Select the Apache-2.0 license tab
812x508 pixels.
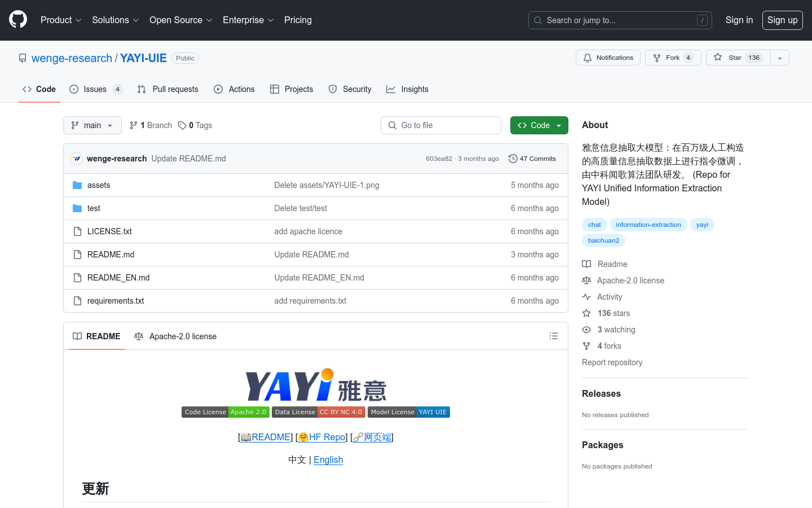tap(175, 336)
